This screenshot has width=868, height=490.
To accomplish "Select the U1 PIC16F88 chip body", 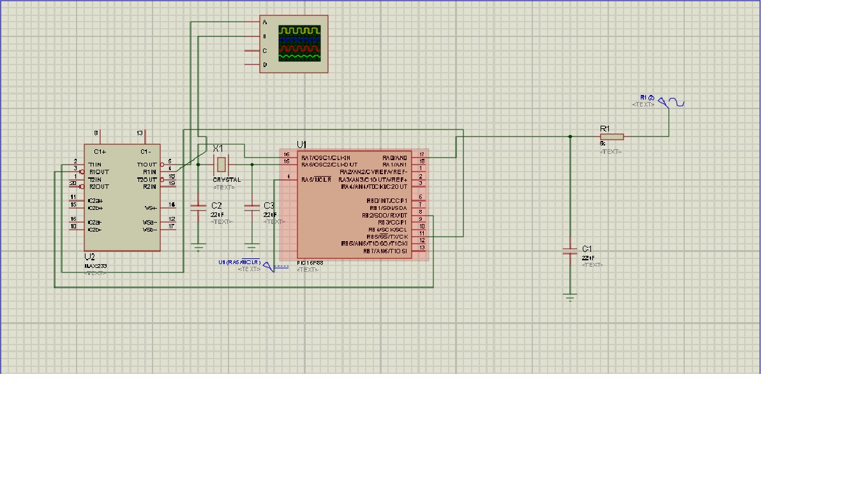I will click(354, 204).
